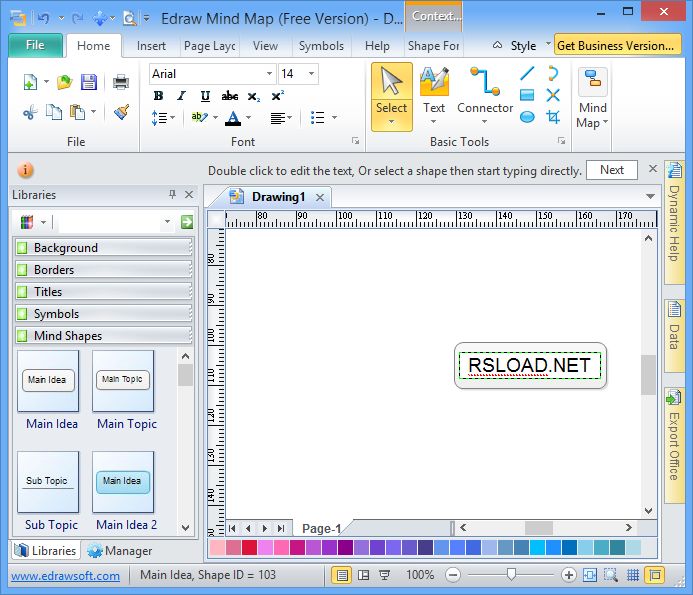Cut selection with the scissors icon
This screenshot has width=693, height=595.
point(30,113)
